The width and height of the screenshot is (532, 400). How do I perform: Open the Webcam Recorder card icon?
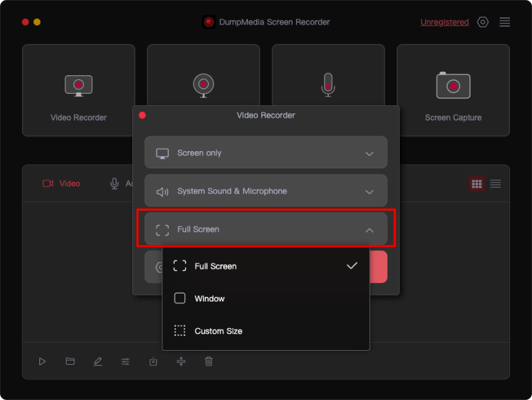pyautogui.click(x=203, y=85)
